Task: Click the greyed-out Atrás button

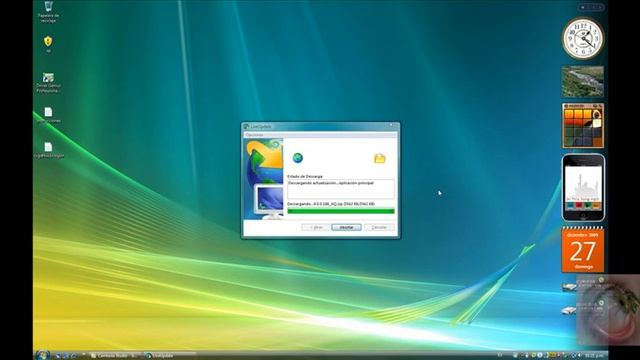Action: (x=316, y=227)
